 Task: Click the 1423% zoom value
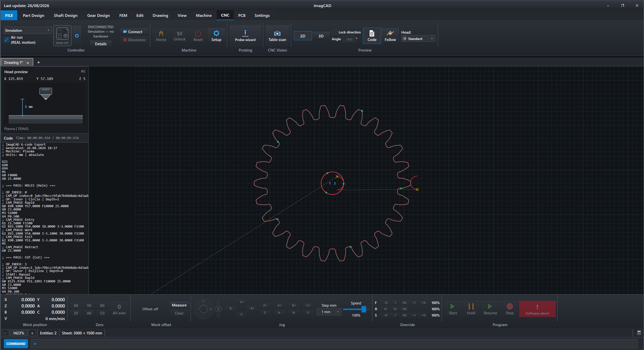point(19,333)
